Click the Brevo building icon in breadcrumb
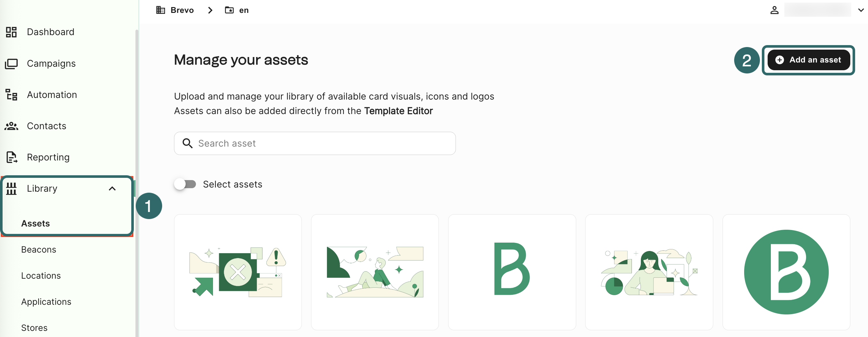 click(161, 10)
